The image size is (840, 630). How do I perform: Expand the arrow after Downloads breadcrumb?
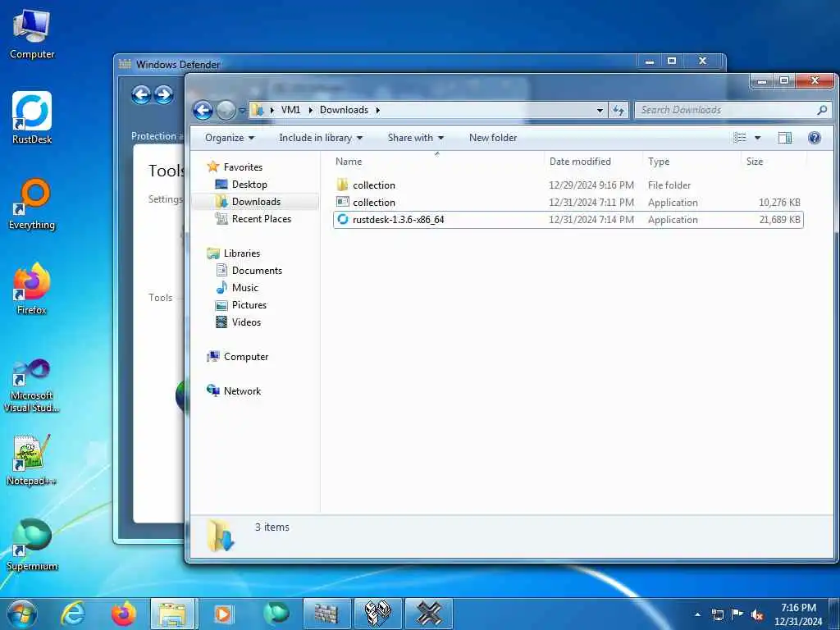pyautogui.click(x=377, y=110)
